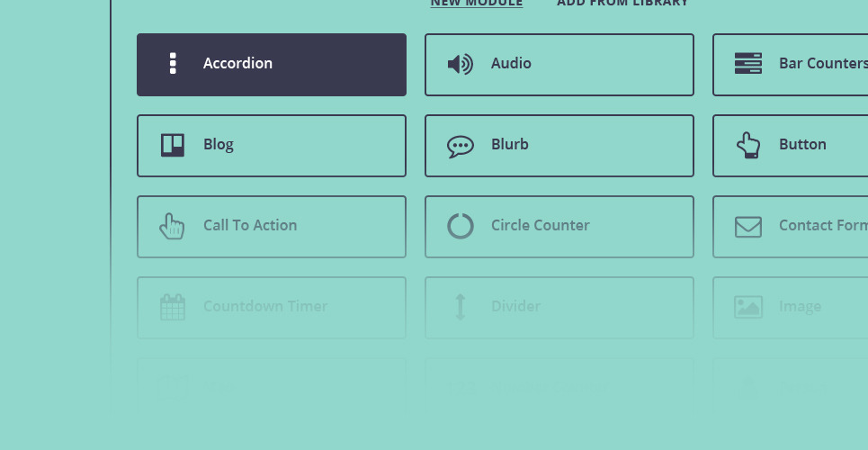Add the Divider module label

click(515, 307)
